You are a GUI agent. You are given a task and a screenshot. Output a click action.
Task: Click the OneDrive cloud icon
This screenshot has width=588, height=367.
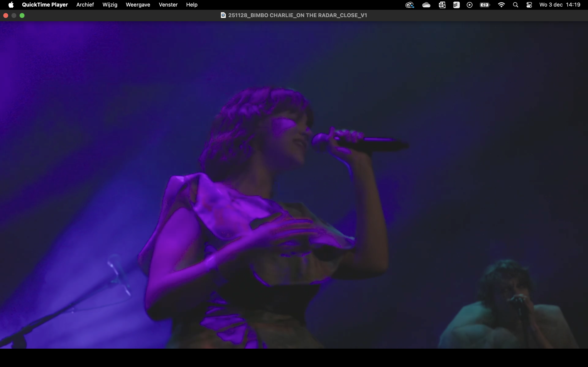[x=426, y=5]
